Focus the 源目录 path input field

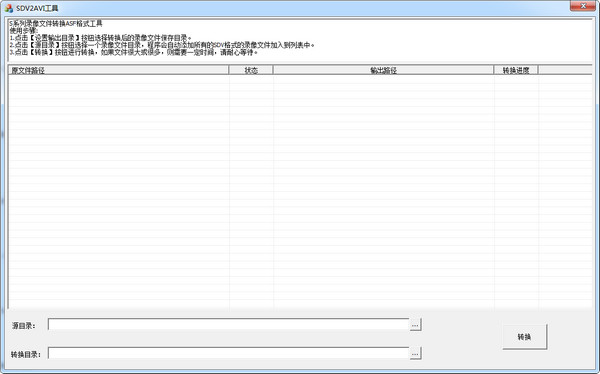pos(228,324)
